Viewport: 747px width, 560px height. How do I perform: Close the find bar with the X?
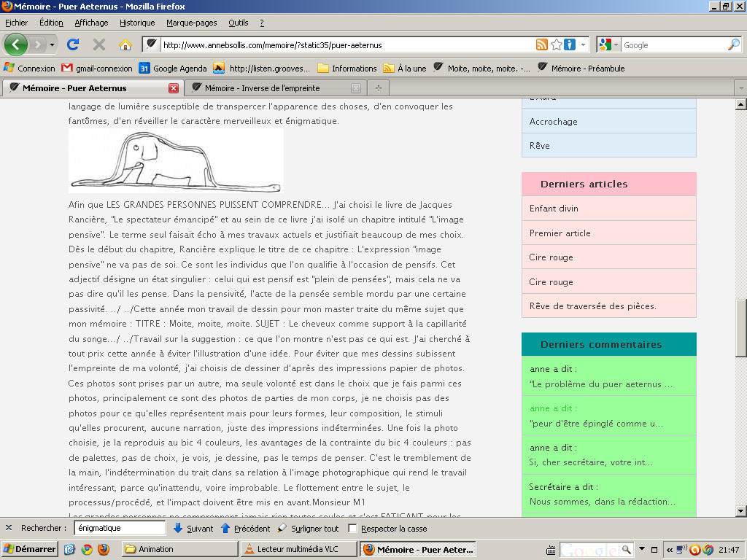9,528
